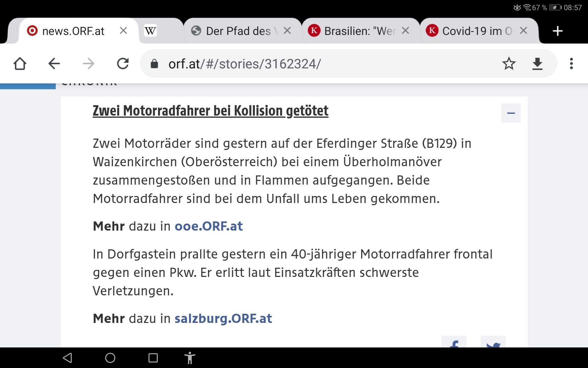Go back with the back arrow
This screenshot has width=588, height=368.
click(x=54, y=64)
